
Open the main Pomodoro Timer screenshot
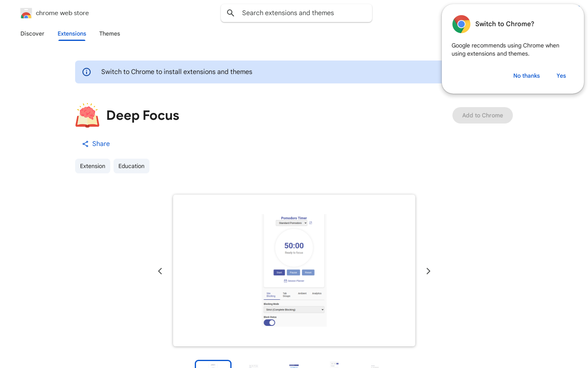(294, 270)
